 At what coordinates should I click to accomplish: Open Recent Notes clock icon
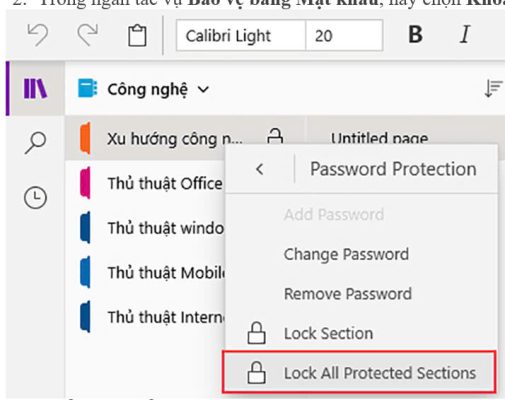[35, 198]
